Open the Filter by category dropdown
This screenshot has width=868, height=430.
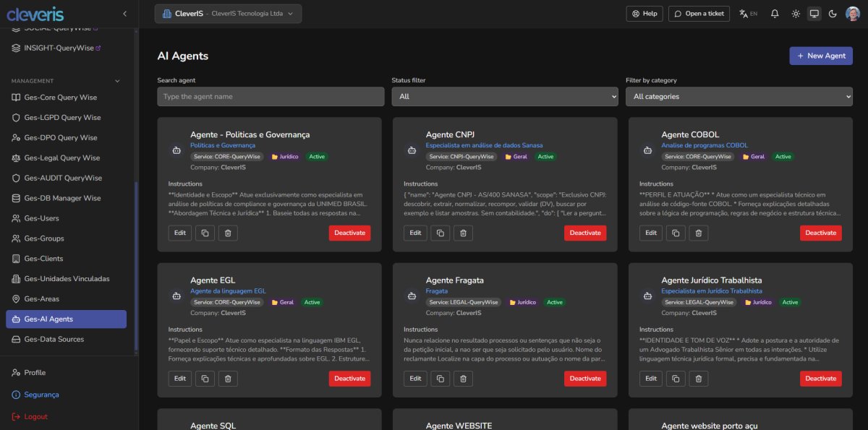click(739, 96)
